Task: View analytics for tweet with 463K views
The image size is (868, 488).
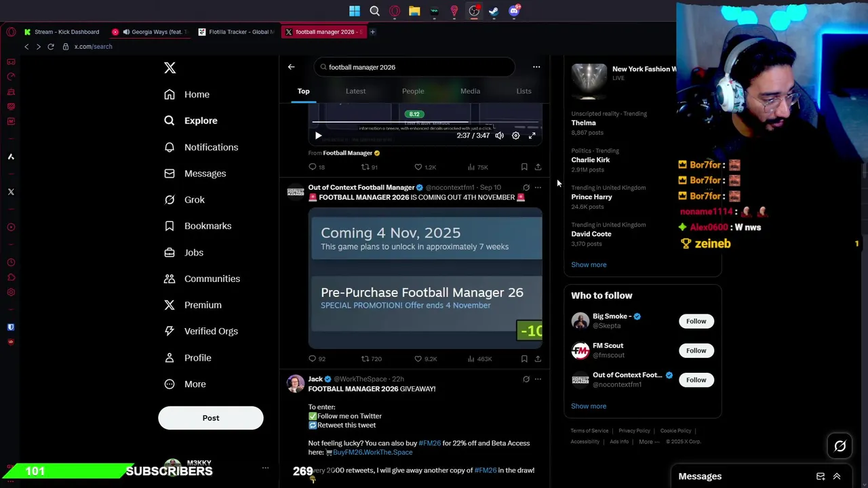Action: (x=479, y=359)
